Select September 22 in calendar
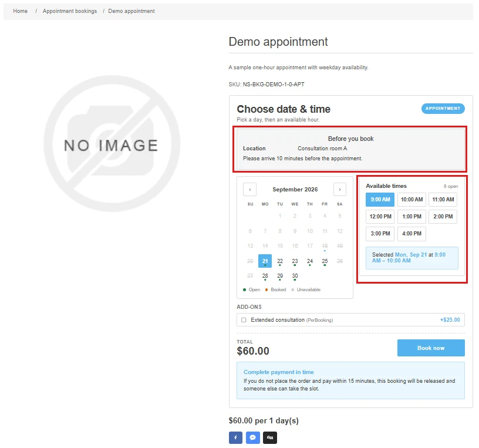The width and height of the screenshot is (479, 448). pos(280,261)
